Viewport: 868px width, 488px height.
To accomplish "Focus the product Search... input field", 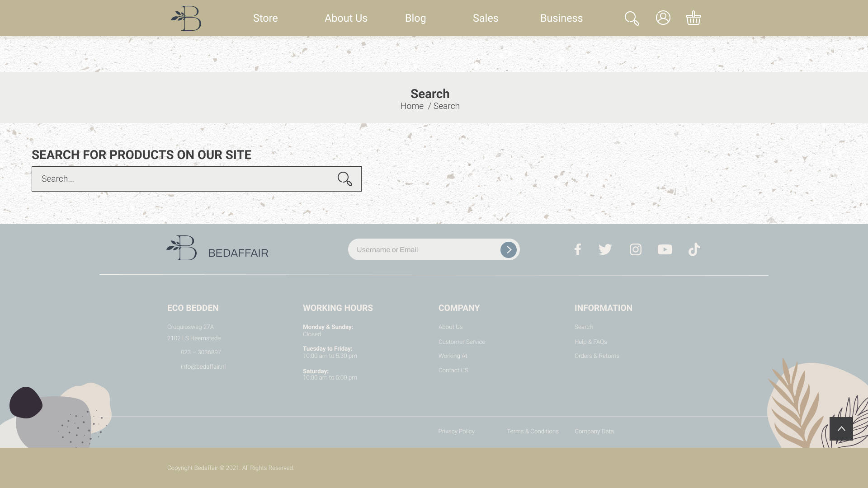I will [181, 179].
